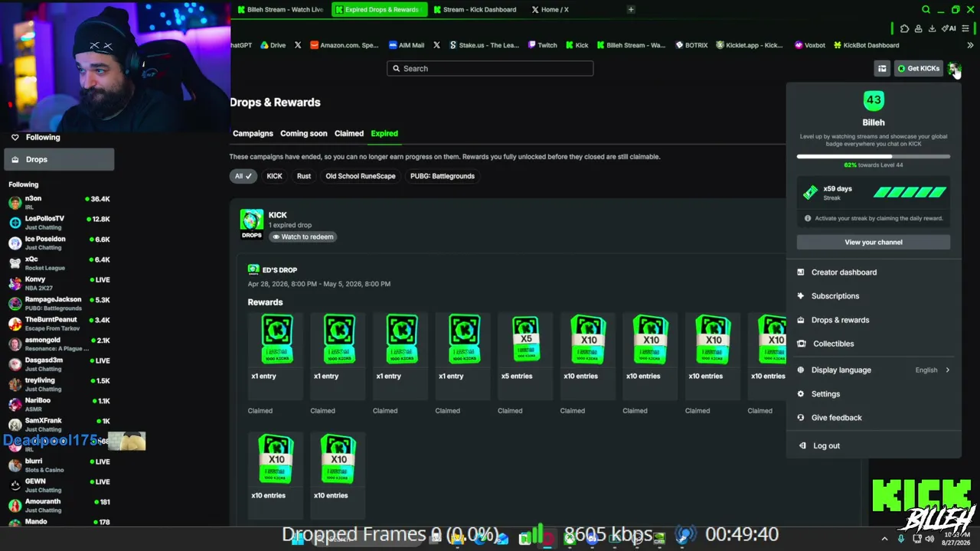This screenshot has height=551, width=980.
Task: Click the taskbar volume speaker icon
Action: click(x=929, y=539)
